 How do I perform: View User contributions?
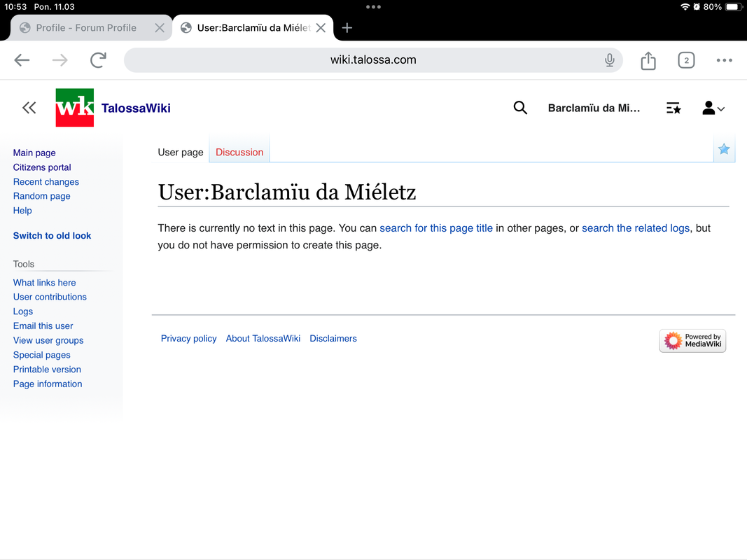[50, 297]
